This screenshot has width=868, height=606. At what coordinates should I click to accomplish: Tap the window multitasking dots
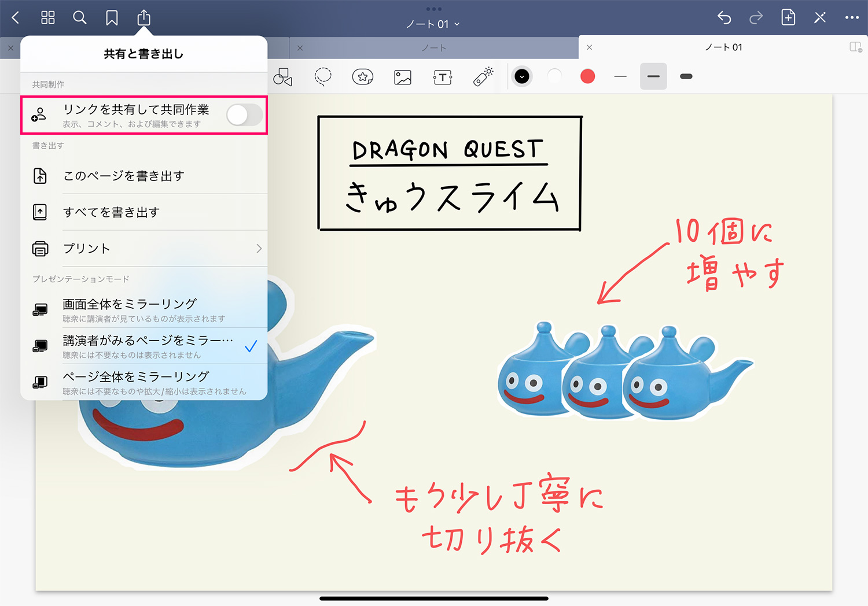[433, 9]
